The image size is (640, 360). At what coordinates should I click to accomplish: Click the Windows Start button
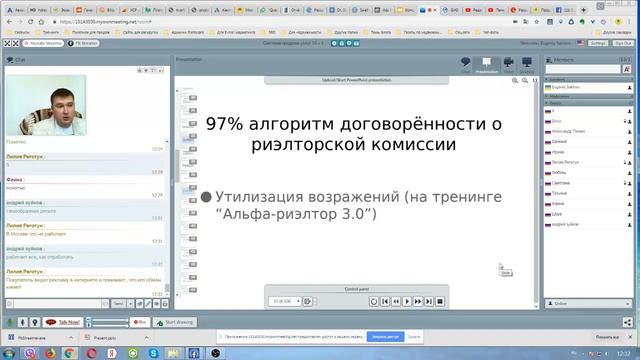pyautogui.click(x=9, y=353)
